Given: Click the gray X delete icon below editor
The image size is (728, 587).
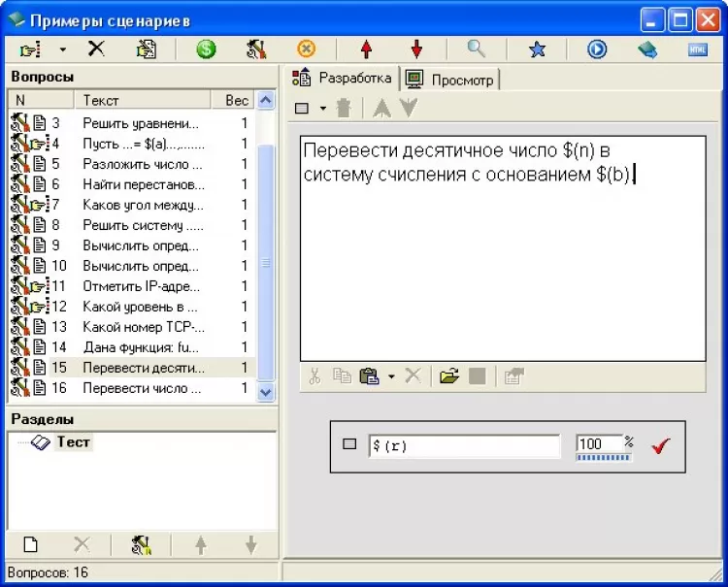Looking at the screenshot, I should tap(413, 375).
